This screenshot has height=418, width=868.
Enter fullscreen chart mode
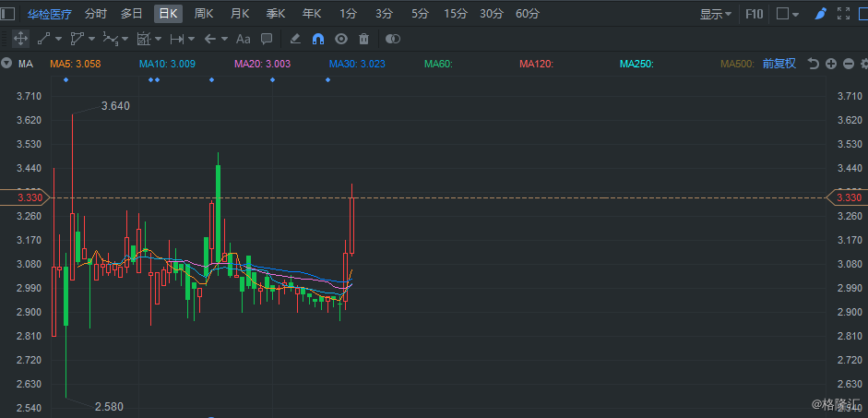[x=843, y=14]
